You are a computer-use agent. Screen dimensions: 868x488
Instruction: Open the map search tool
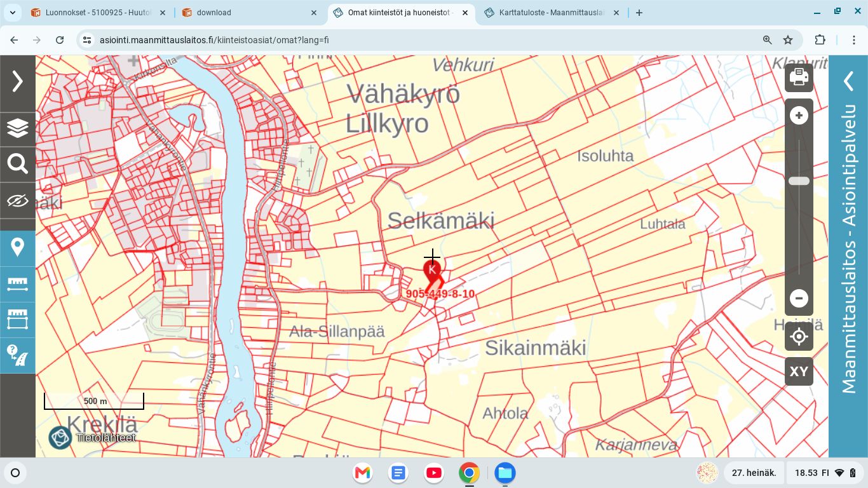[18, 164]
